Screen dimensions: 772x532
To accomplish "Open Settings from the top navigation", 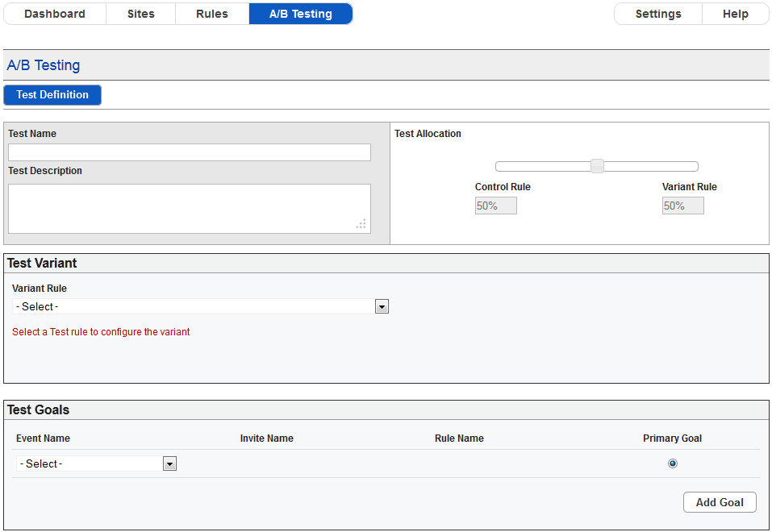I will tap(657, 14).
